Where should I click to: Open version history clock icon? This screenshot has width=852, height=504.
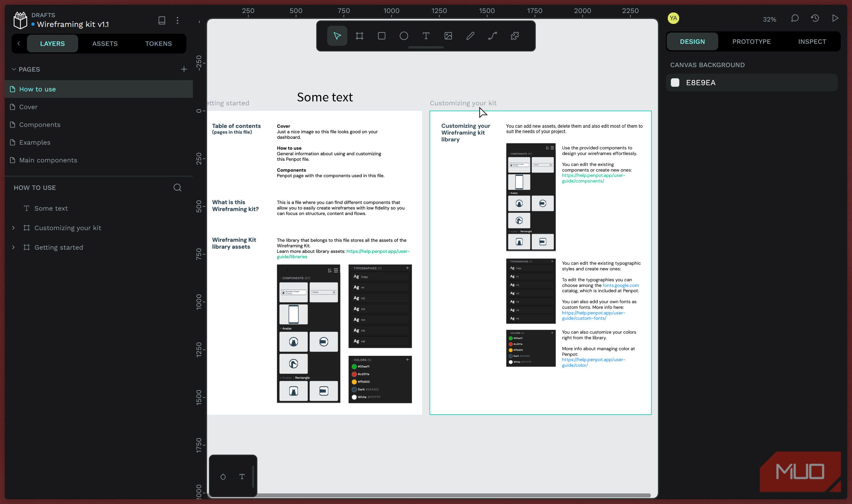pyautogui.click(x=815, y=18)
